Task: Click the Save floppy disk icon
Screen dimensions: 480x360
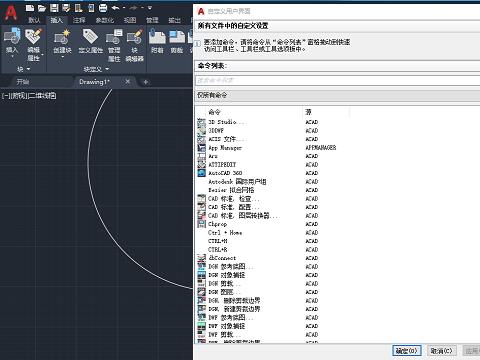Action: 54,8
